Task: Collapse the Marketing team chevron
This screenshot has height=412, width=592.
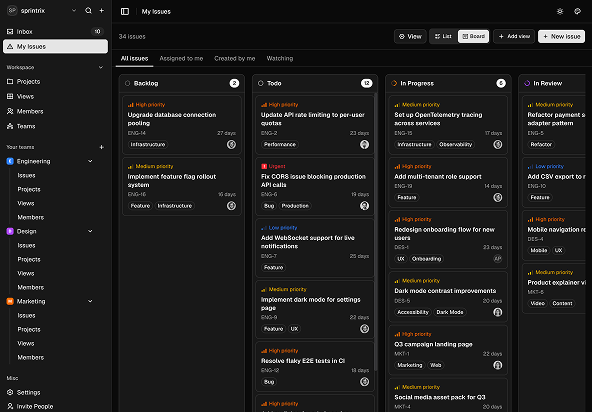Action: [90, 301]
